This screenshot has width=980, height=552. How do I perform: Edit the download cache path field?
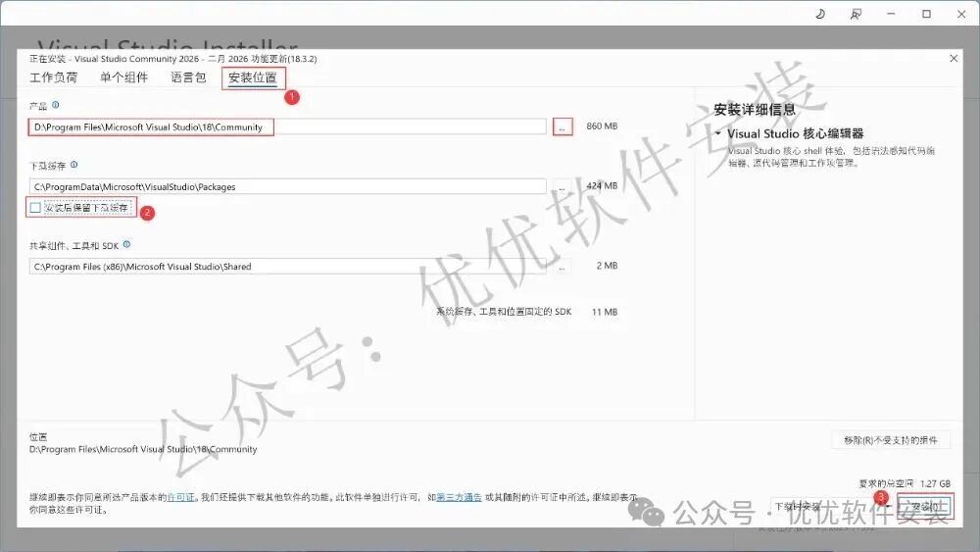coord(287,186)
